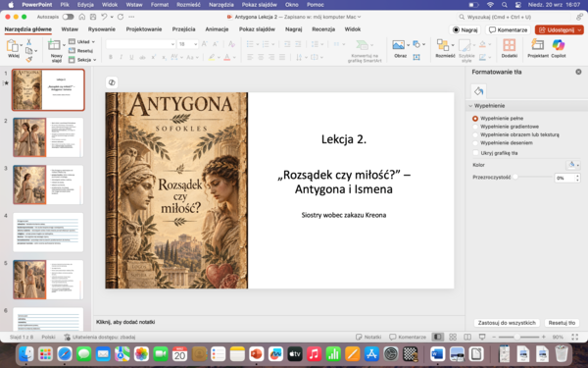Click the Komentarze button at top
The width and height of the screenshot is (588, 368).
[508, 30]
